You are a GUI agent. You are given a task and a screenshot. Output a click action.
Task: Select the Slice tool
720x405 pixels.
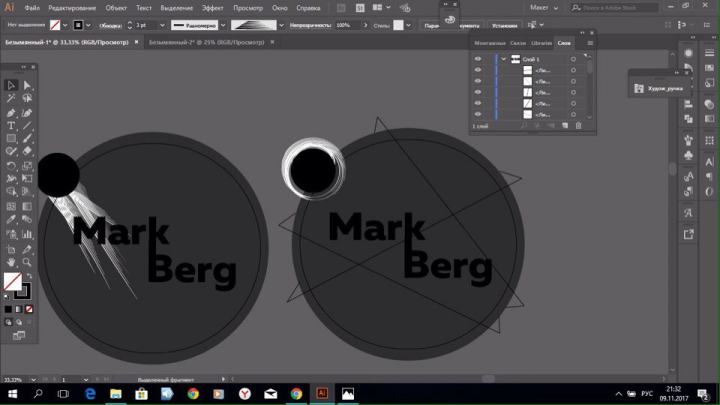(27, 249)
